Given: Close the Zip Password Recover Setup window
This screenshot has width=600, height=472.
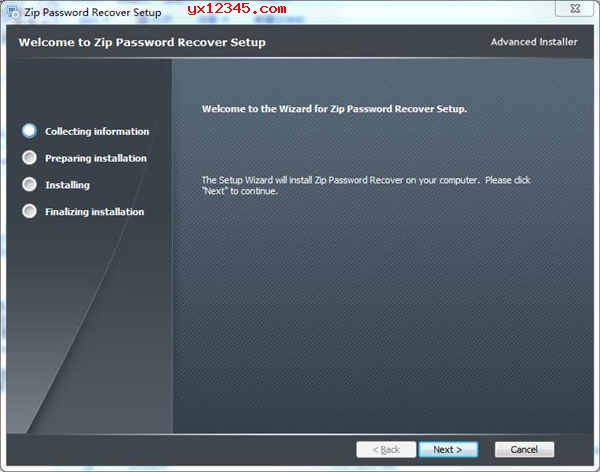Looking at the screenshot, I should point(575,8).
